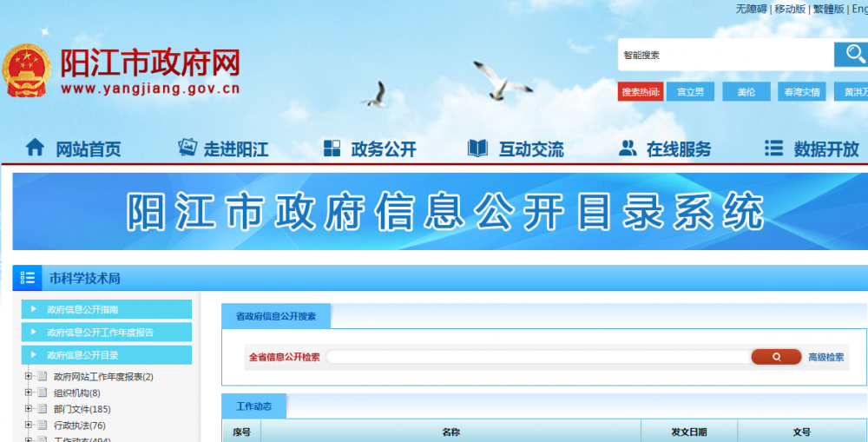The height and width of the screenshot is (442, 868).
Task: Open the 政务公开 menu item
Action: [x=384, y=149]
